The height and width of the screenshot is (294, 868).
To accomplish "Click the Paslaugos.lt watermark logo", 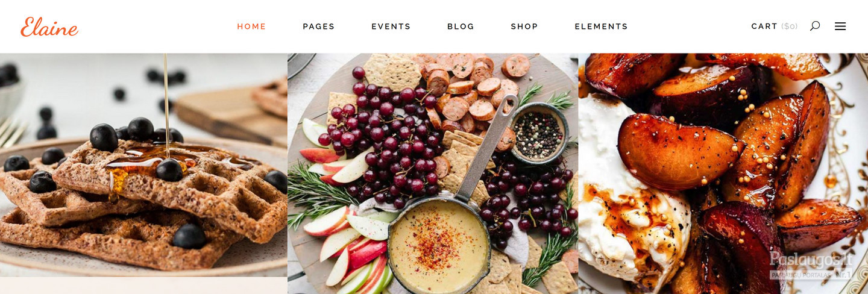I will [812, 259].
